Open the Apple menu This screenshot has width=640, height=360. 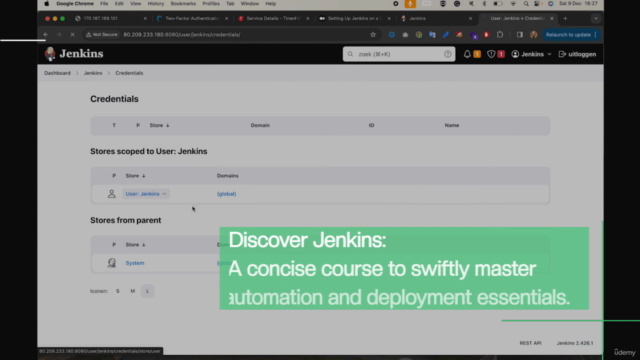pyautogui.click(x=47, y=4)
